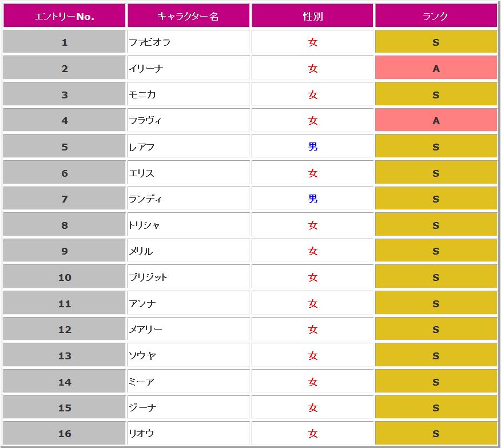This screenshot has width=501, height=448.
Task: Click the red 女 for ソウヤ
Action: tap(313, 356)
